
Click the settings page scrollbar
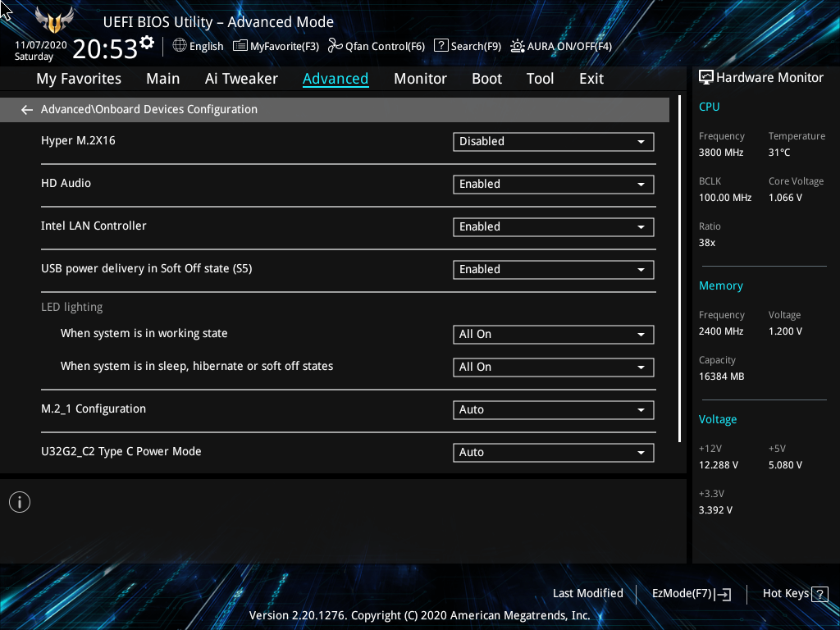click(x=680, y=268)
